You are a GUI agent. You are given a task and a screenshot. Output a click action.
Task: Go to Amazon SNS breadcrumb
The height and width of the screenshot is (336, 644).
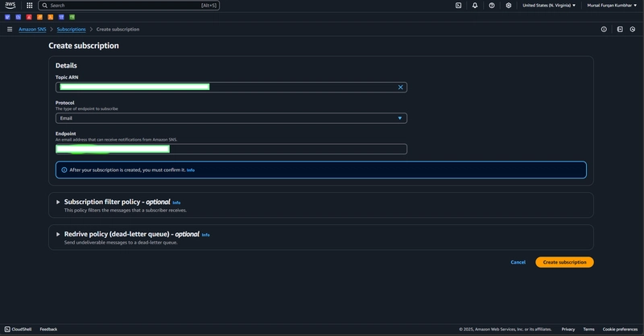[x=32, y=29]
